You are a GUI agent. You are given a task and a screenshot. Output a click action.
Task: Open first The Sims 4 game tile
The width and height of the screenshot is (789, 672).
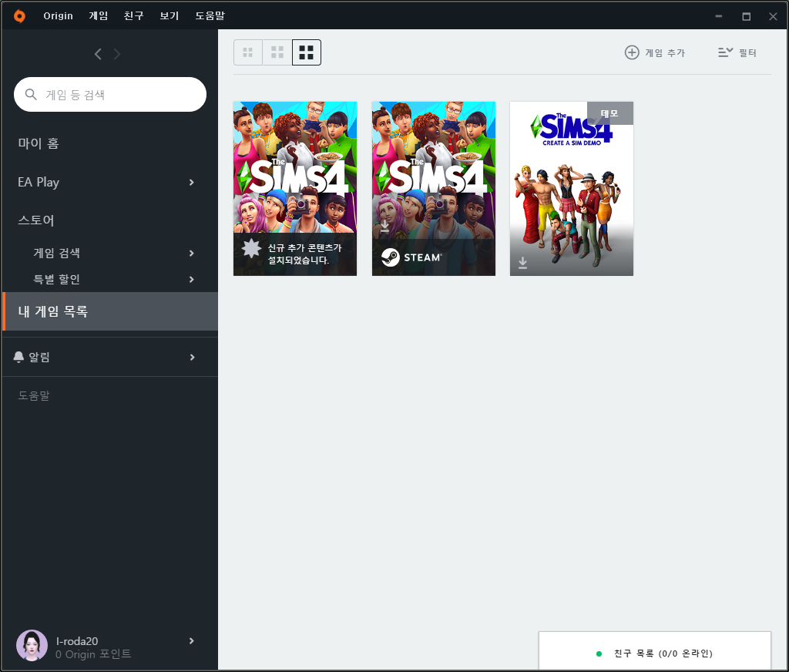[x=295, y=189]
